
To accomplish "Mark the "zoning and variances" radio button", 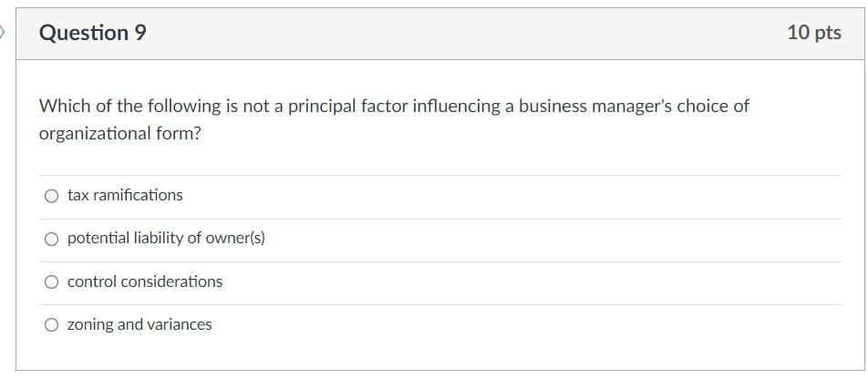I will [x=52, y=325].
